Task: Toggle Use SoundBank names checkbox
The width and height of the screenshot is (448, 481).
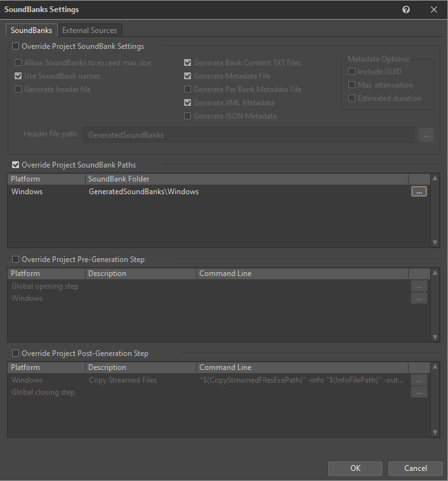Action: click(x=18, y=76)
